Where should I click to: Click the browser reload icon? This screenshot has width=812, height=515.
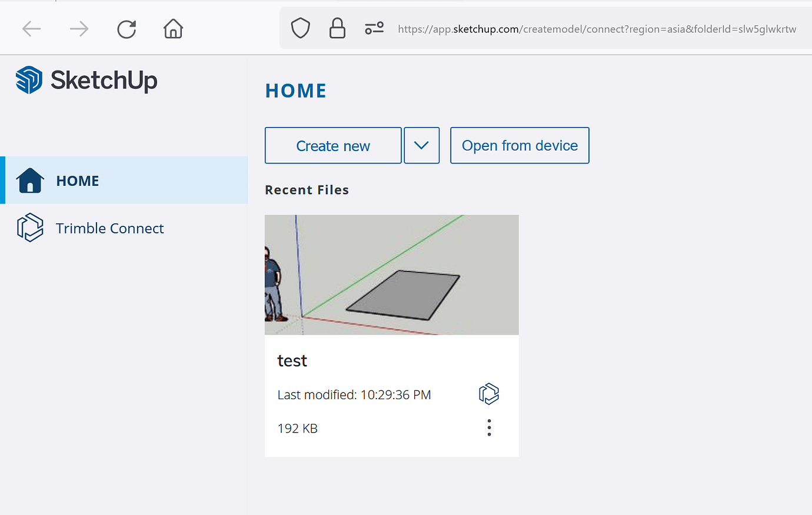click(x=126, y=28)
